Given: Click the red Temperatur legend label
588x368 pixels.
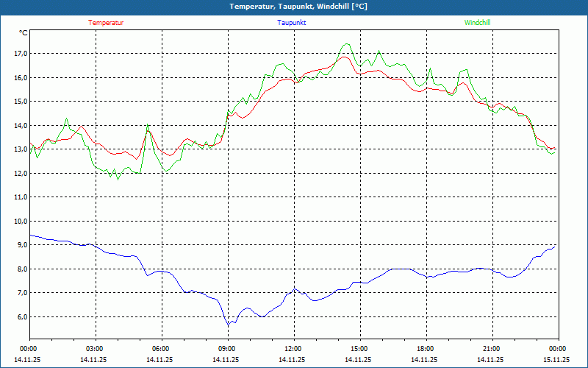Looking at the screenshot, I should click(x=106, y=23).
